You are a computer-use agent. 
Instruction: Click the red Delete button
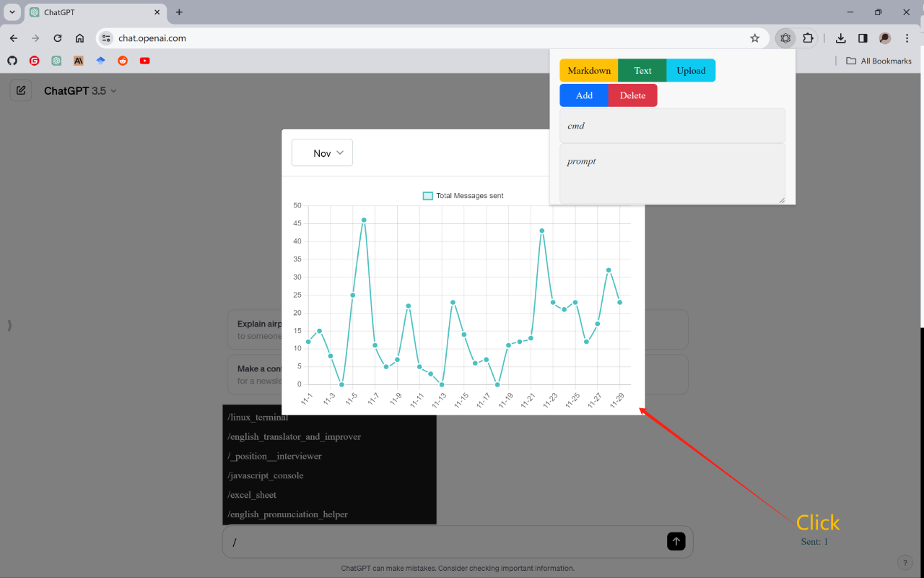click(x=632, y=95)
